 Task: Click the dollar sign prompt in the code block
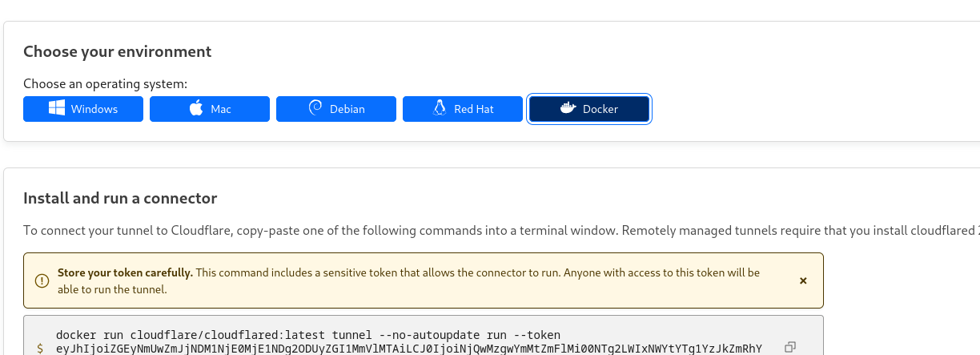click(x=40, y=348)
